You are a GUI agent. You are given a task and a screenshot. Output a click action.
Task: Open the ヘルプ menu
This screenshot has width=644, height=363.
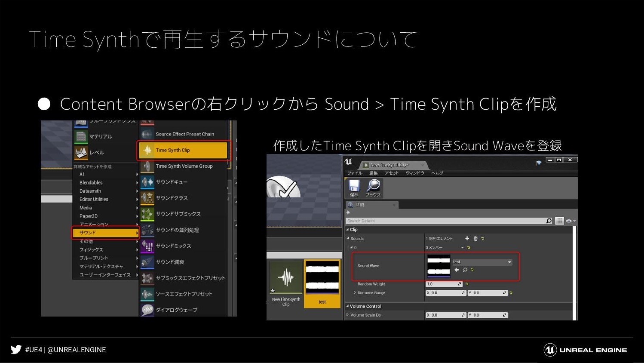tap(437, 173)
